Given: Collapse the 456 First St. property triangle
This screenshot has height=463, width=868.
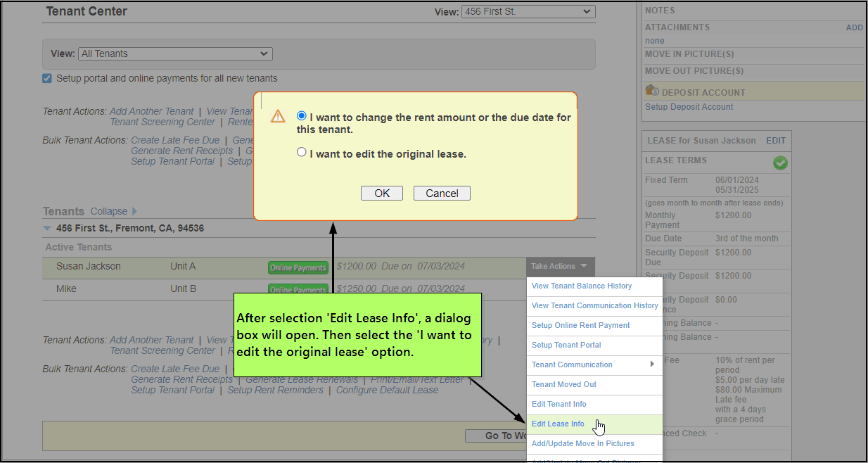Looking at the screenshot, I should tap(47, 229).
